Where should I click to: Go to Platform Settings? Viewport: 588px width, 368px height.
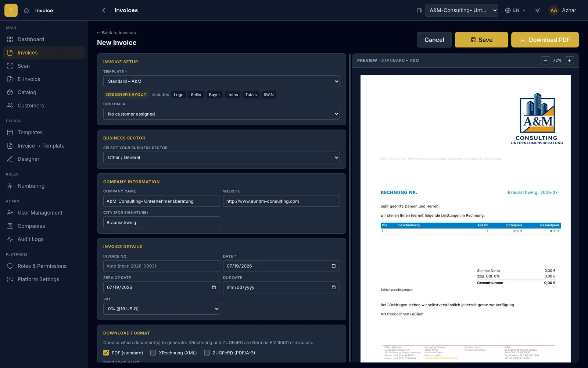pos(44,279)
